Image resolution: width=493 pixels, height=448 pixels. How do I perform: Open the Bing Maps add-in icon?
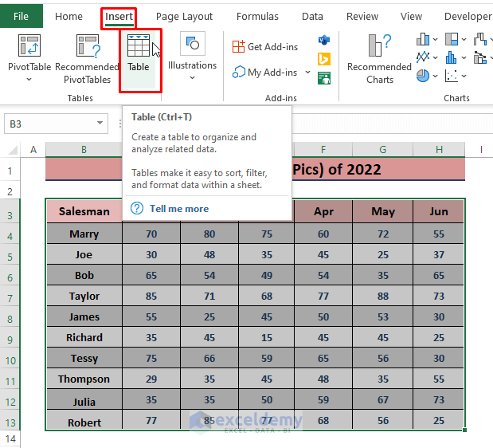coord(324,59)
